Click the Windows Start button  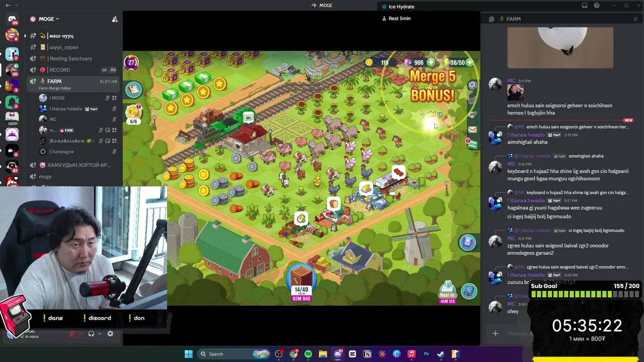(188, 354)
